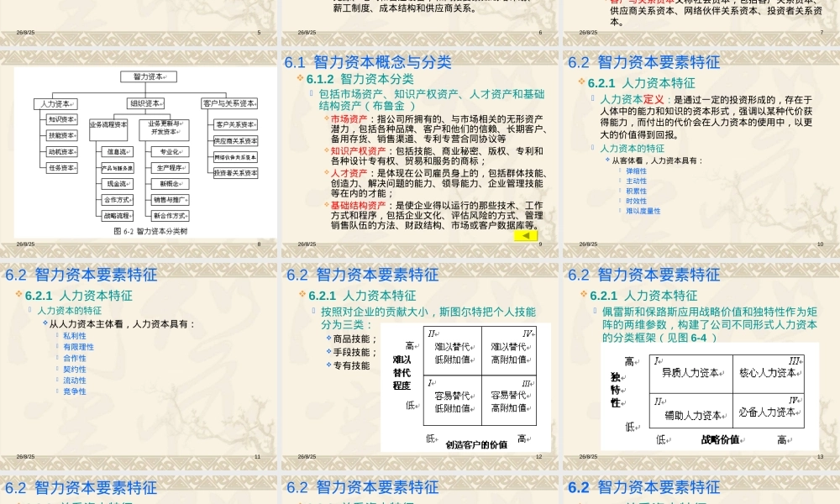Click the '新概念' node in the tree
Screen dimensions: 840x504
point(170,184)
